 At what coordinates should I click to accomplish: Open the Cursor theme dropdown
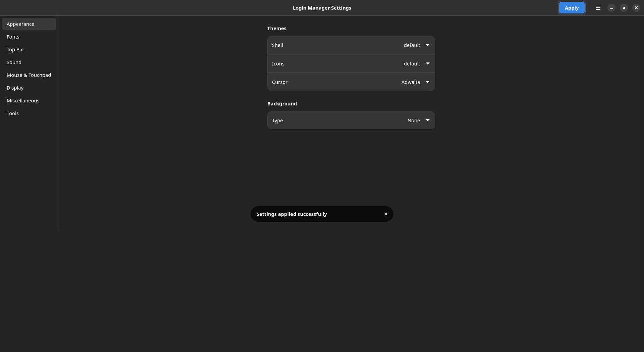[x=415, y=82]
